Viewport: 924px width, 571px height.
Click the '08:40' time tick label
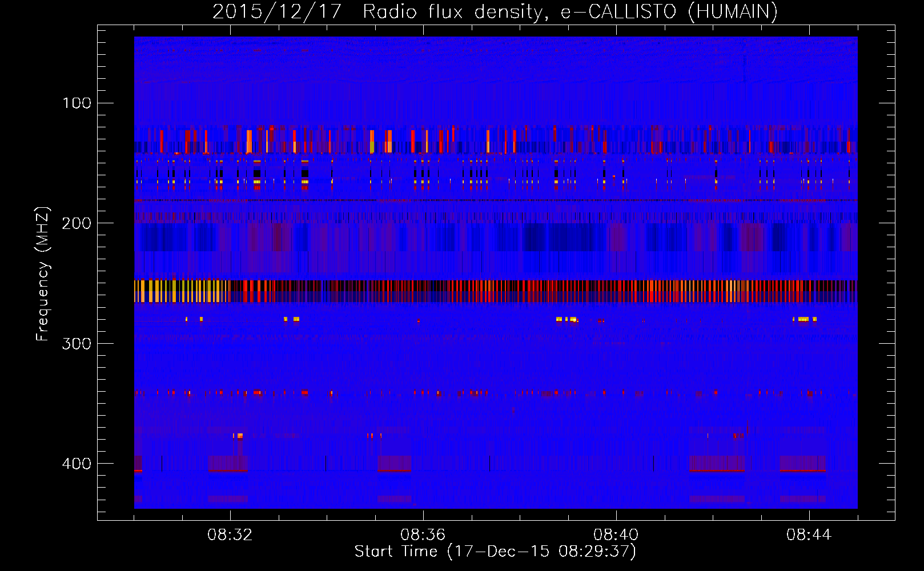coord(616,535)
